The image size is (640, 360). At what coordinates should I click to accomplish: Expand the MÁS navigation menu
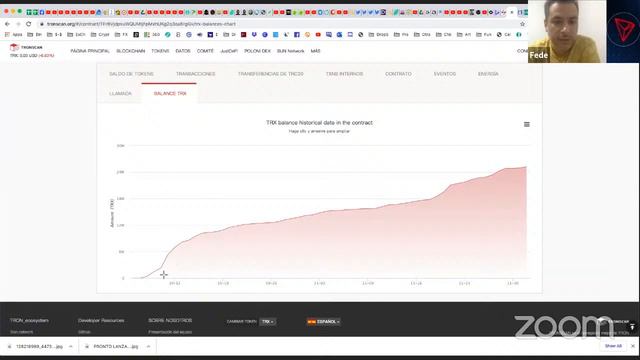[316, 51]
